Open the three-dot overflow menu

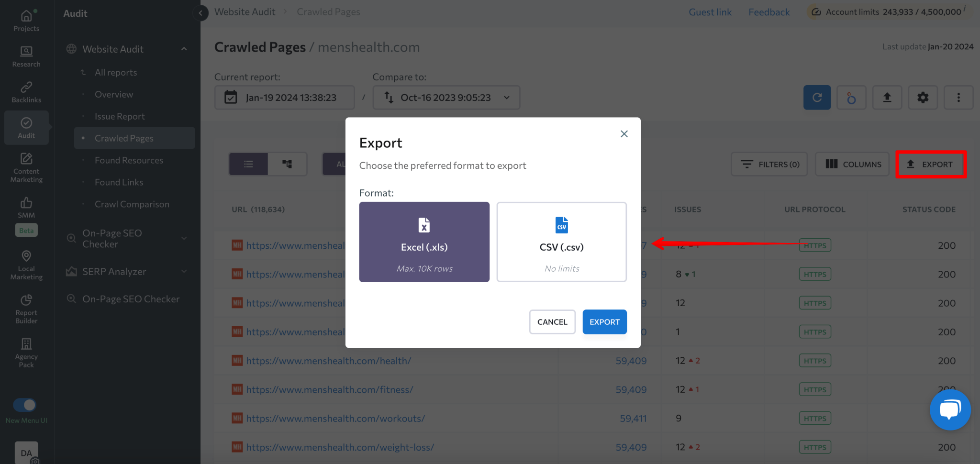958,97
